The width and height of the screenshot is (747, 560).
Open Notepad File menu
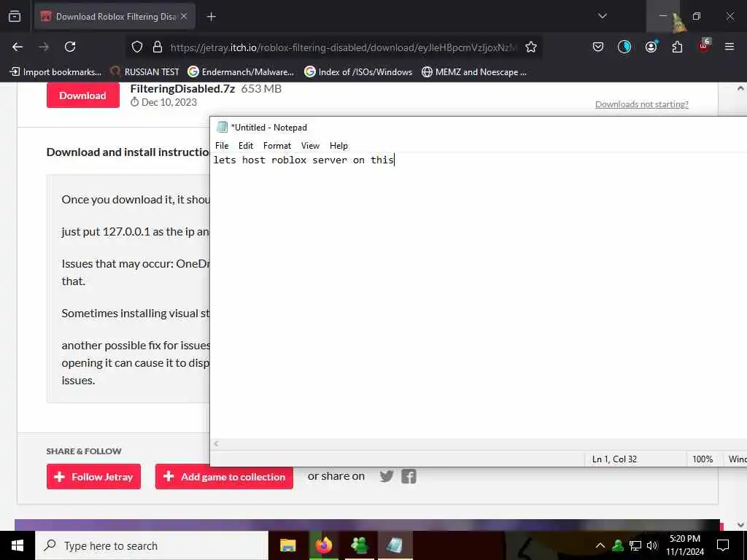pyautogui.click(x=222, y=146)
